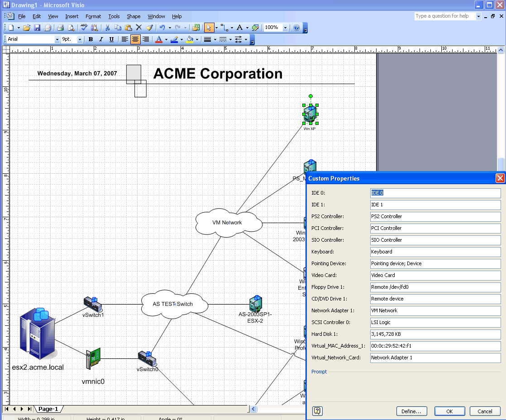The height and width of the screenshot is (420, 506).
Task: Select the Line Pattern icon
Action: pyautogui.click(x=223, y=39)
